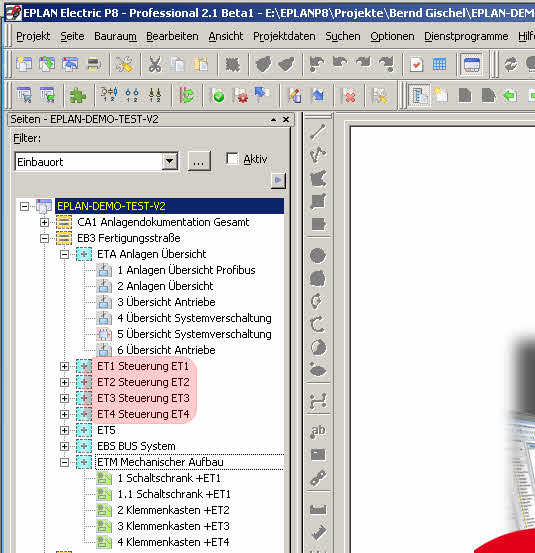Viewport: 535px width, 553px height.
Task: Select the Circle drawing tool
Action: [318, 255]
